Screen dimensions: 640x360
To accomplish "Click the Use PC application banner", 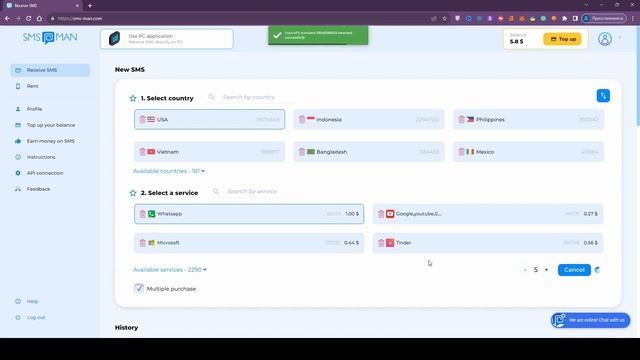I will coord(167,39).
